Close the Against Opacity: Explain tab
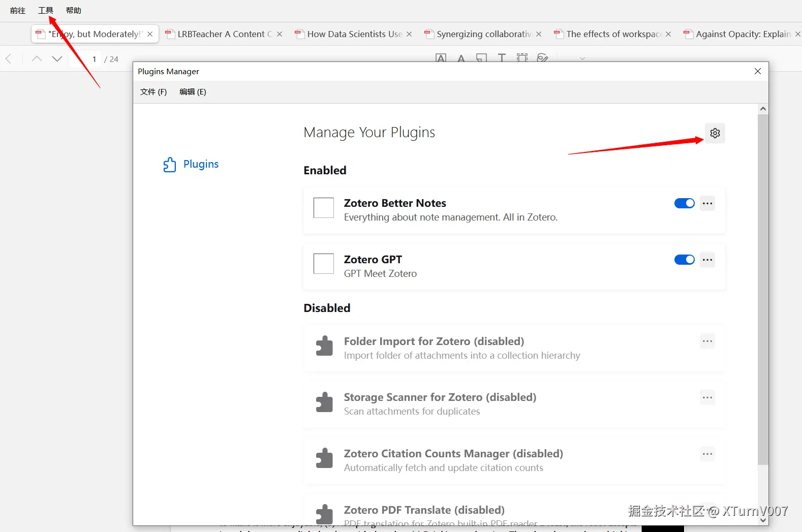 click(x=798, y=34)
